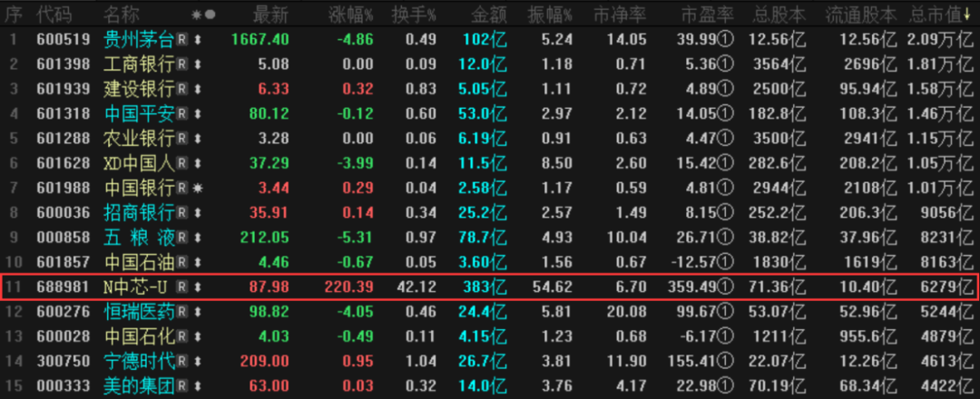The height and width of the screenshot is (399, 980).
Task: Click the 代码 column header
Action: [x=54, y=15]
